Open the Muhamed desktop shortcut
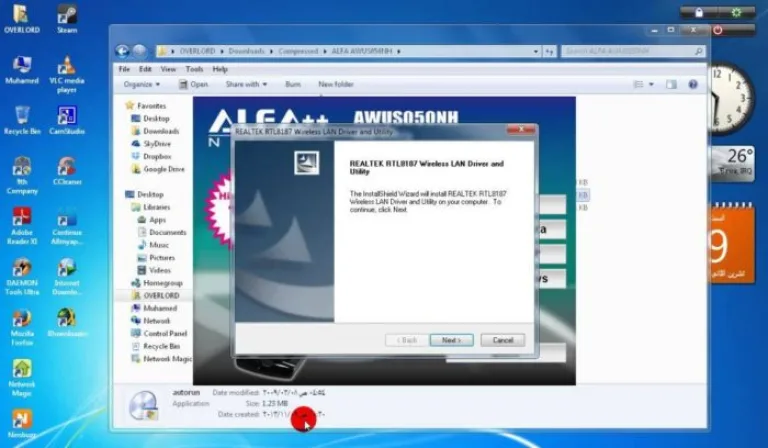768x448 pixels. [22, 70]
